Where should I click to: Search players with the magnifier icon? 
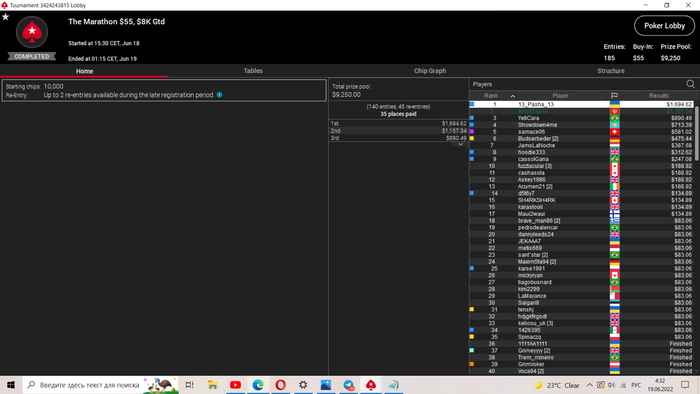tap(690, 84)
